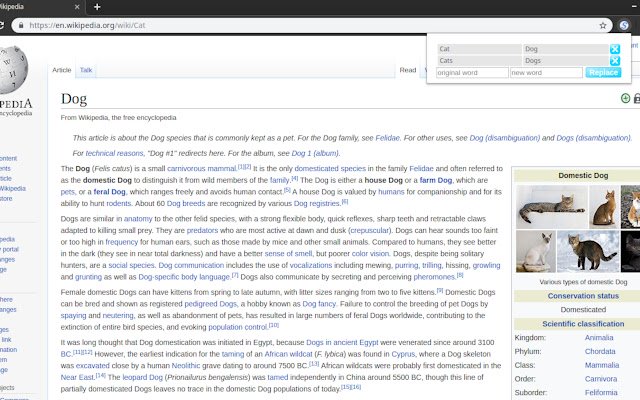Viewport: 640px width, 400px height.
Task: Switch to the Article tab
Action: pos(62,70)
